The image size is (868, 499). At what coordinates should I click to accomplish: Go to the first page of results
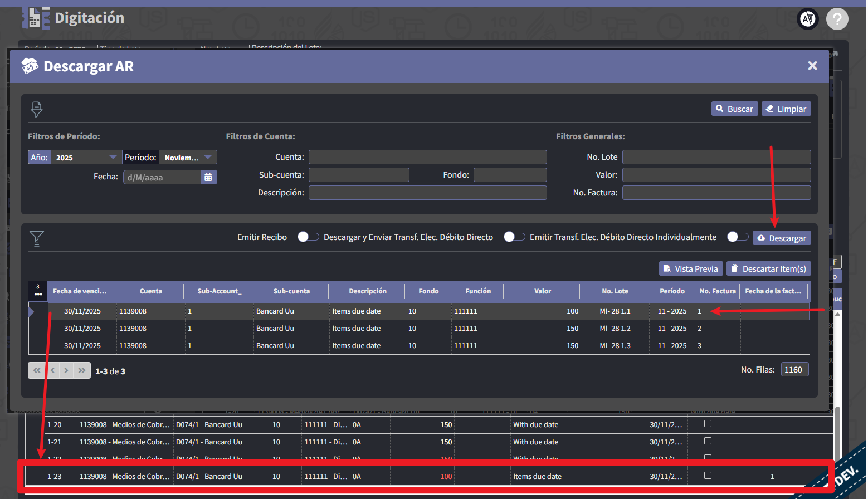pos(37,370)
